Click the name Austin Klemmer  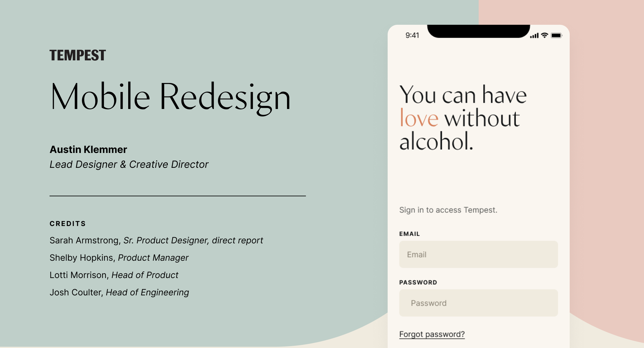pyautogui.click(x=88, y=150)
